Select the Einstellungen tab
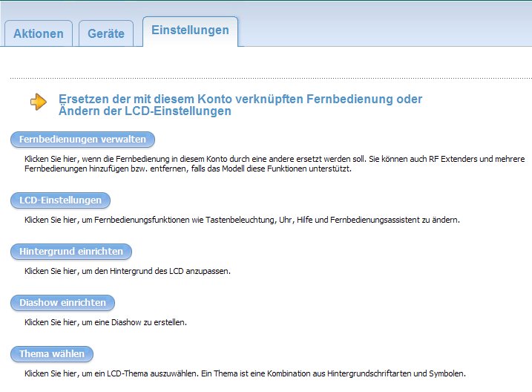532x392 pixels. tap(190, 30)
